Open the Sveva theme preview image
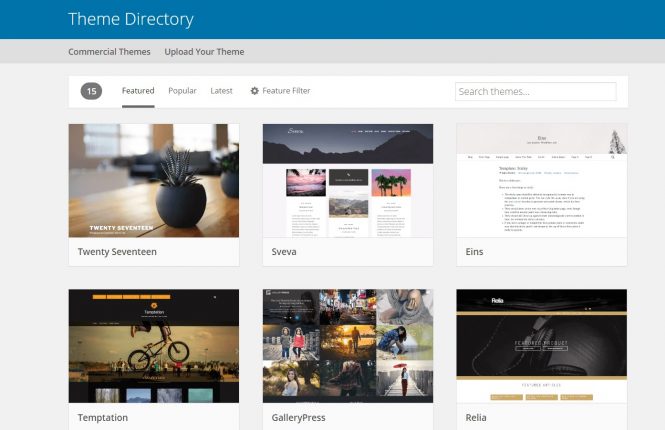Viewport: 665px width, 430px height. point(348,181)
